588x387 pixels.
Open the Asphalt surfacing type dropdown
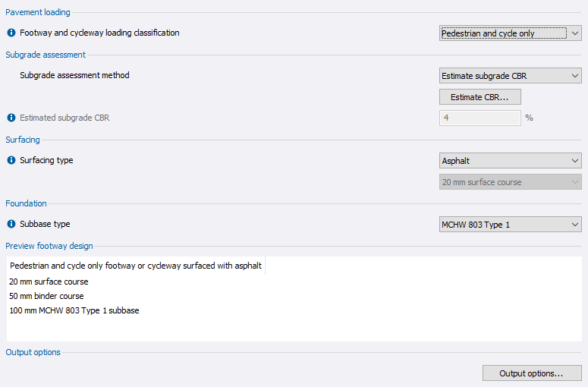tap(511, 161)
